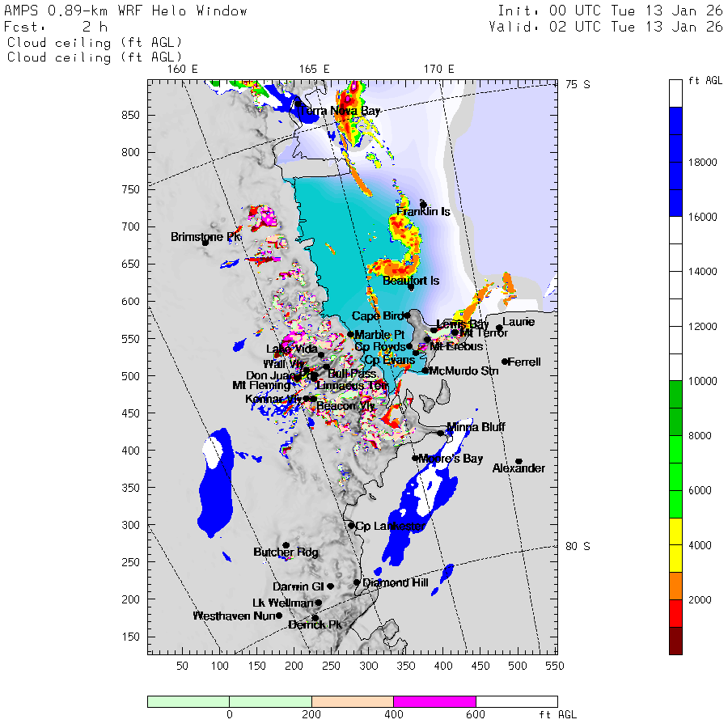Screen dimensions: 728x728
Task: Select the 'Laurie' station label
Action: point(518,322)
